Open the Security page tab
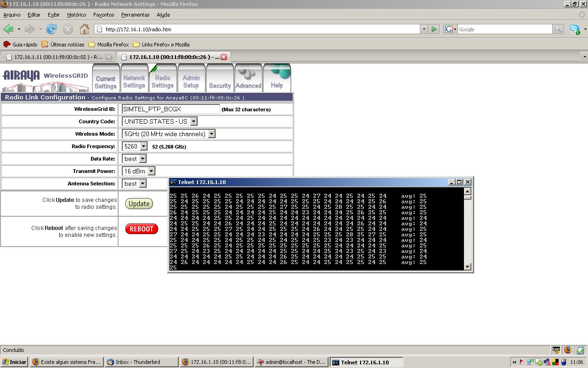Viewport: 588px width, 368px height. pos(220,79)
